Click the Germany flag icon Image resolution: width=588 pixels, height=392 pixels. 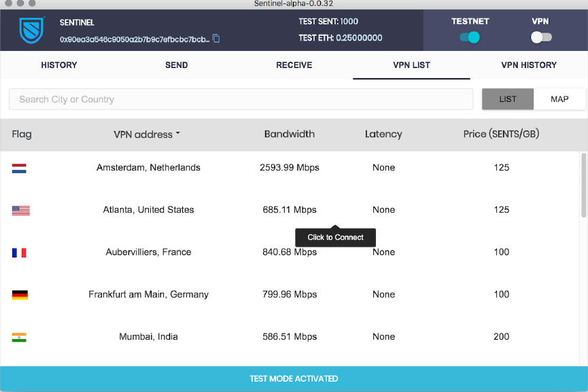point(20,295)
